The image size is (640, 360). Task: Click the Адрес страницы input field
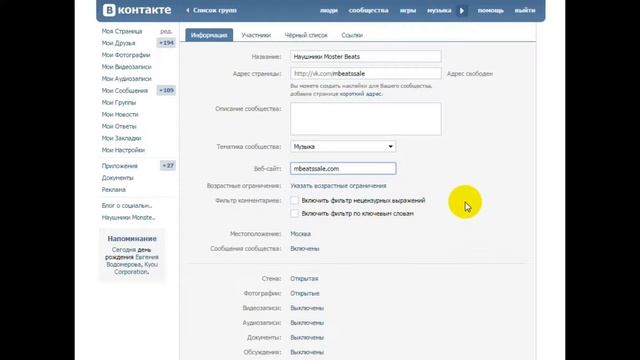point(366,73)
